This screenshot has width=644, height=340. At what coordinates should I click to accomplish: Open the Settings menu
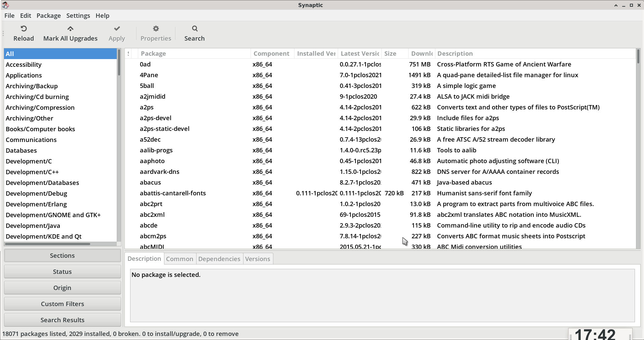coord(78,16)
